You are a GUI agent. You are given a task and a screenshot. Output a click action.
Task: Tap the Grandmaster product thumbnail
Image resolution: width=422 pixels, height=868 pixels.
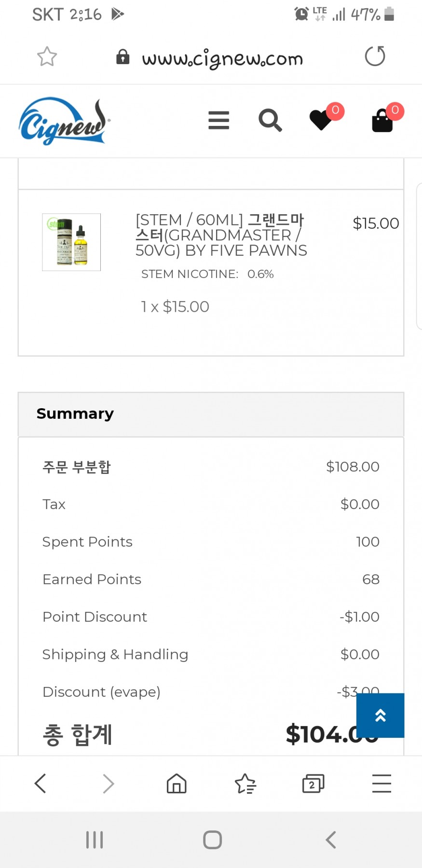click(x=71, y=242)
